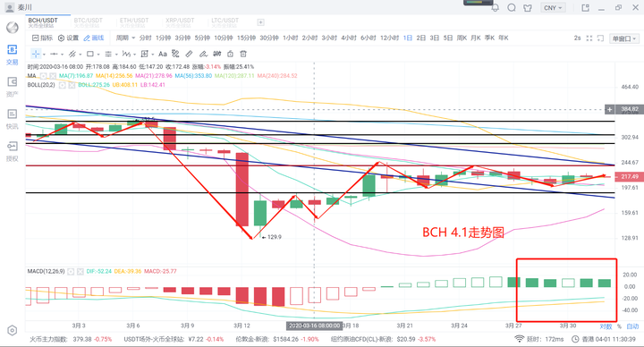Switch to the LTC/USDT tab
644x347 pixels.
(x=225, y=22)
